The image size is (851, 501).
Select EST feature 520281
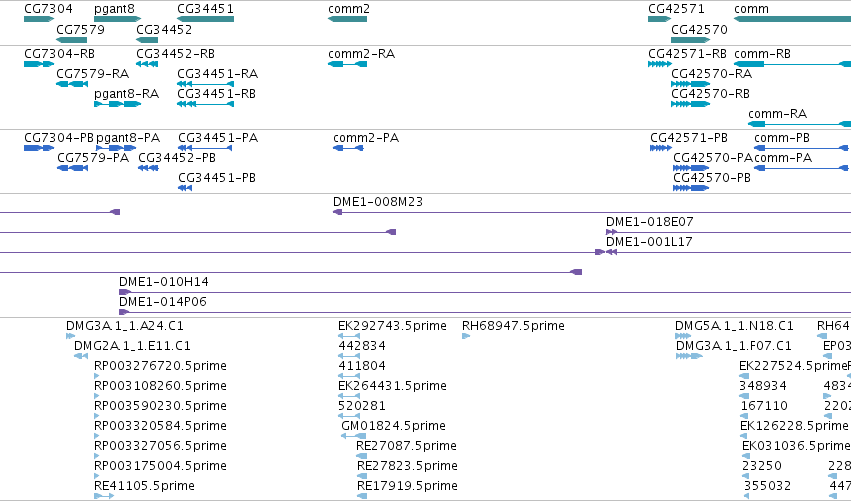(x=349, y=416)
